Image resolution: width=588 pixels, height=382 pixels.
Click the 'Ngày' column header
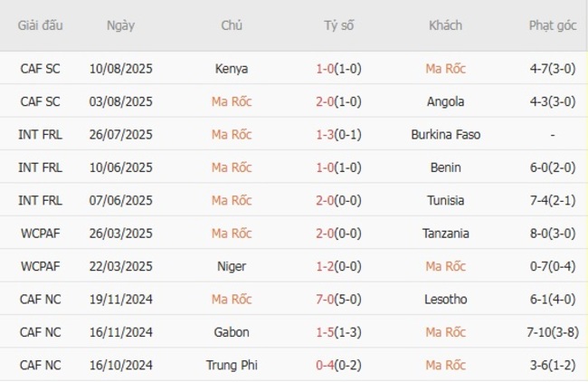120,25
